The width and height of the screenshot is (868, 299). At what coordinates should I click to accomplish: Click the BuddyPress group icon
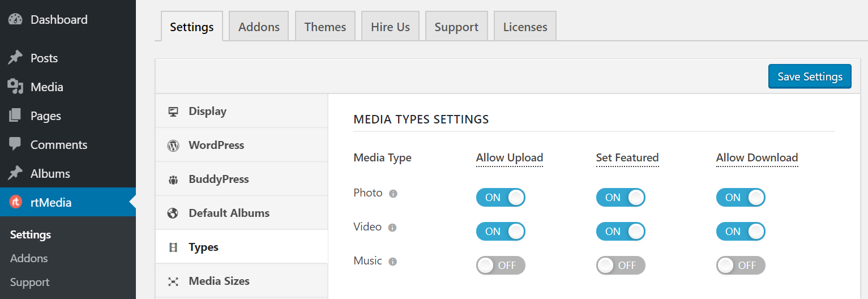[x=173, y=180]
